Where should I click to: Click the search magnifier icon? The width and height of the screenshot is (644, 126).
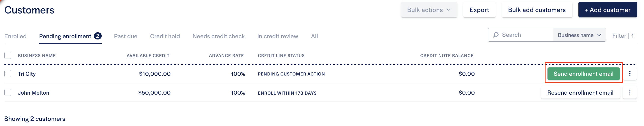coord(496,35)
